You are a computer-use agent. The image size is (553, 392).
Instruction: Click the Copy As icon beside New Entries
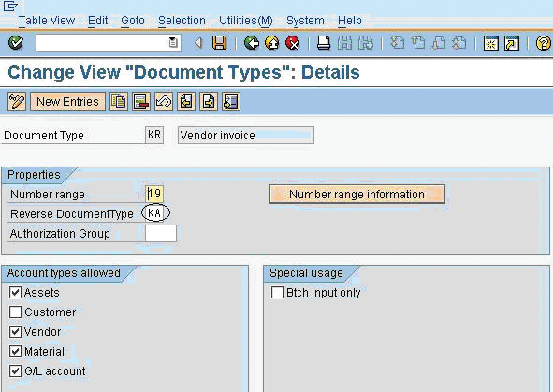[119, 102]
